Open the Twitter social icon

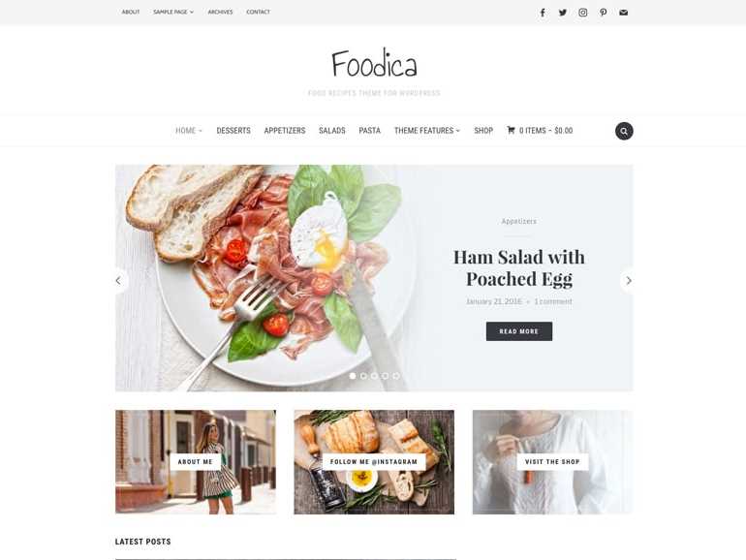[x=563, y=13]
